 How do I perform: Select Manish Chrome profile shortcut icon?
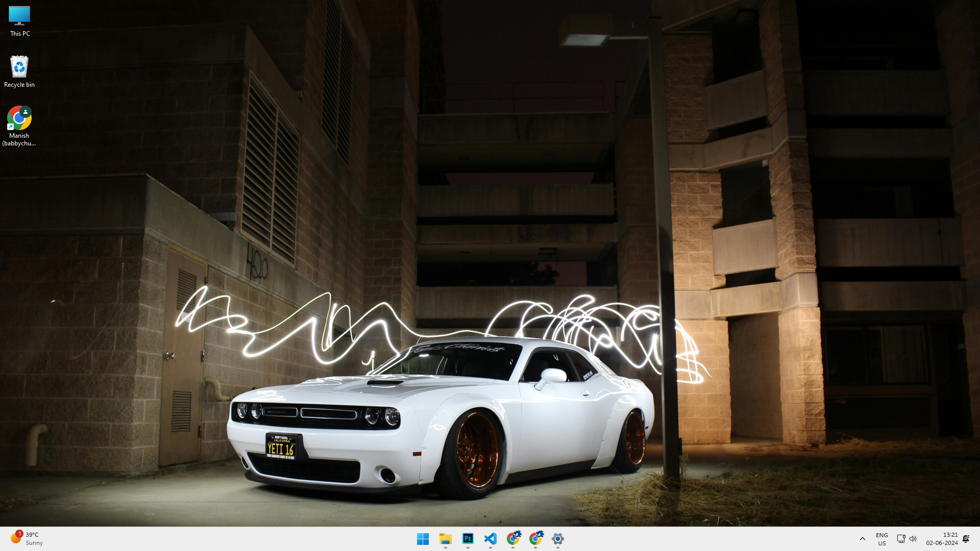click(x=19, y=118)
